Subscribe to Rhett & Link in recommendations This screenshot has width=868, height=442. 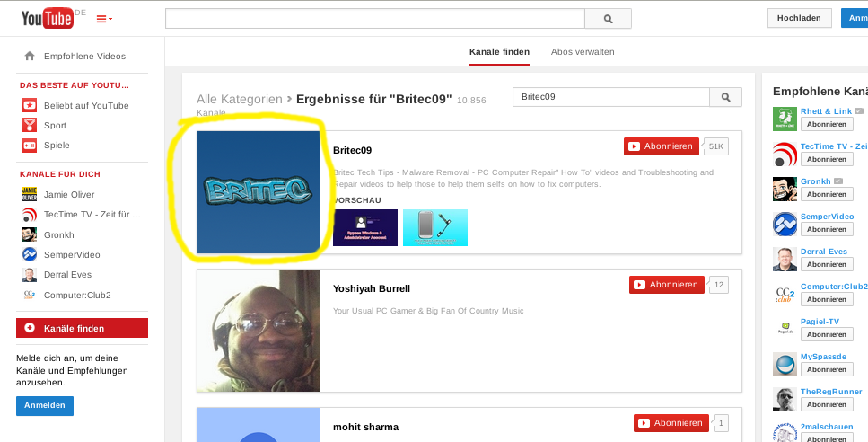(x=827, y=124)
